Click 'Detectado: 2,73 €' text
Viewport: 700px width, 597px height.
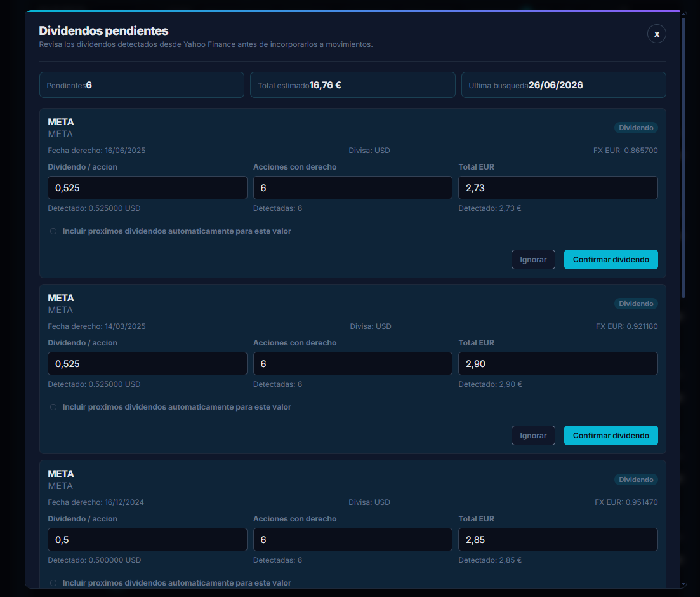click(x=490, y=208)
